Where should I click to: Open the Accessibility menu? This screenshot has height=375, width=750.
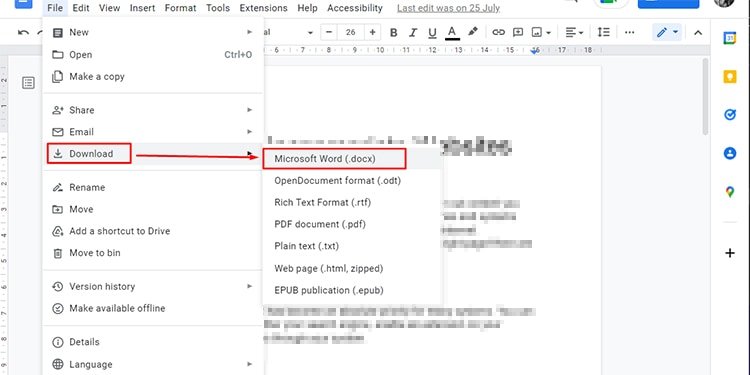tap(355, 8)
